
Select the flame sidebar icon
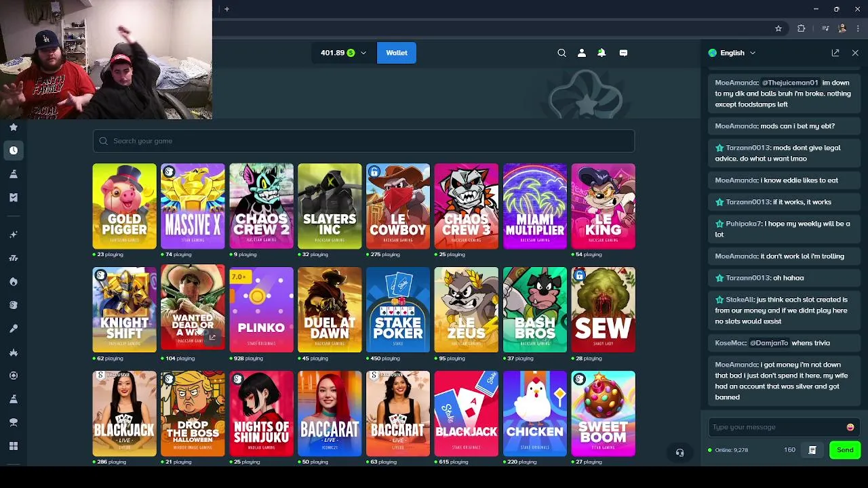(x=14, y=281)
